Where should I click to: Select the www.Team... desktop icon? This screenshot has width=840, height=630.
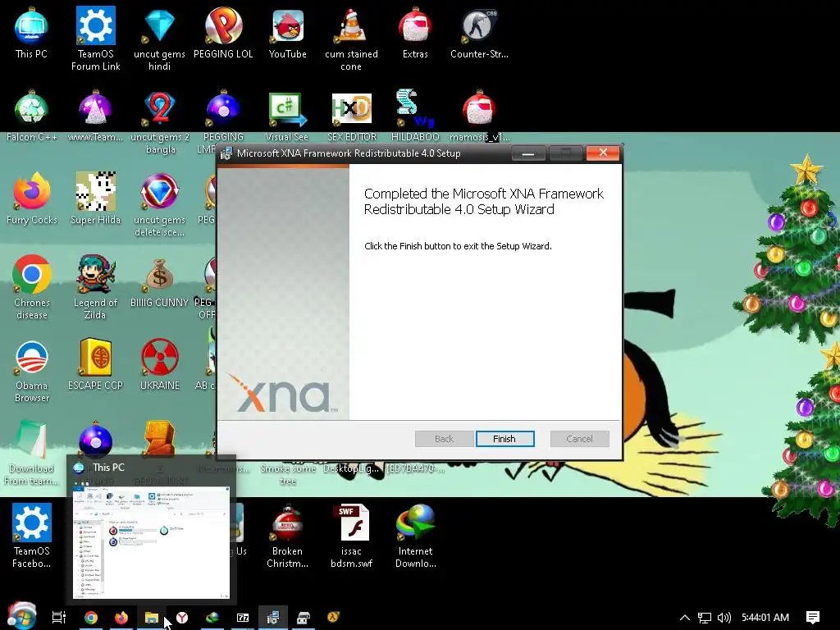pos(95,115)
